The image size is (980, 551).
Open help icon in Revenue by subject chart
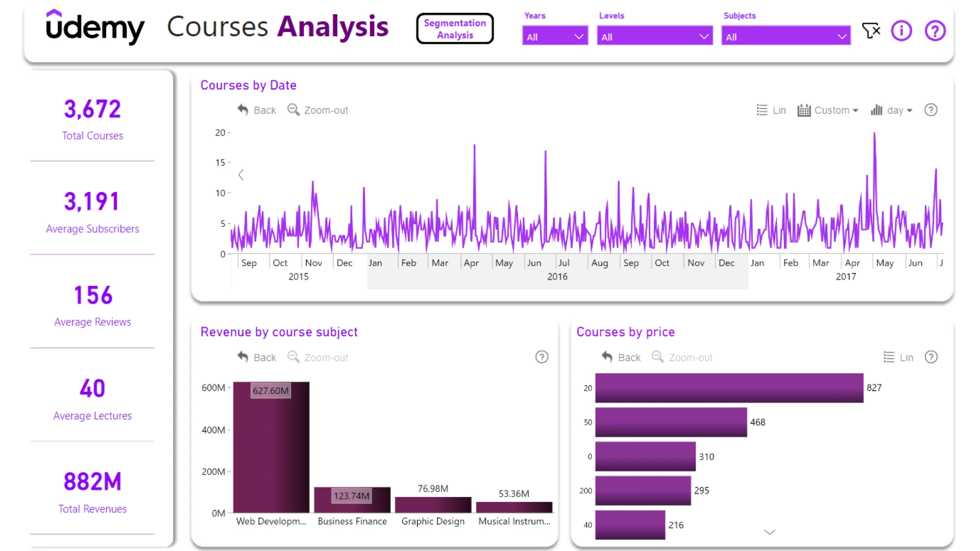coord(542,357)
